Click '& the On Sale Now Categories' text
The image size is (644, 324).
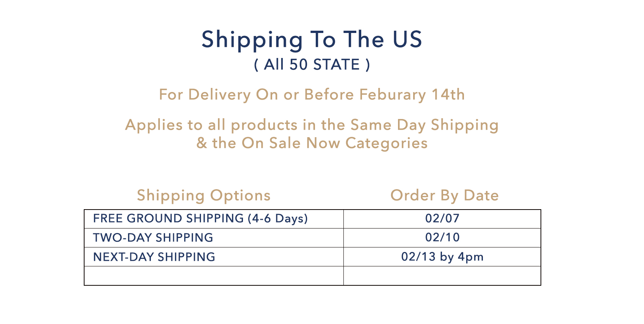tap(312, 143)
